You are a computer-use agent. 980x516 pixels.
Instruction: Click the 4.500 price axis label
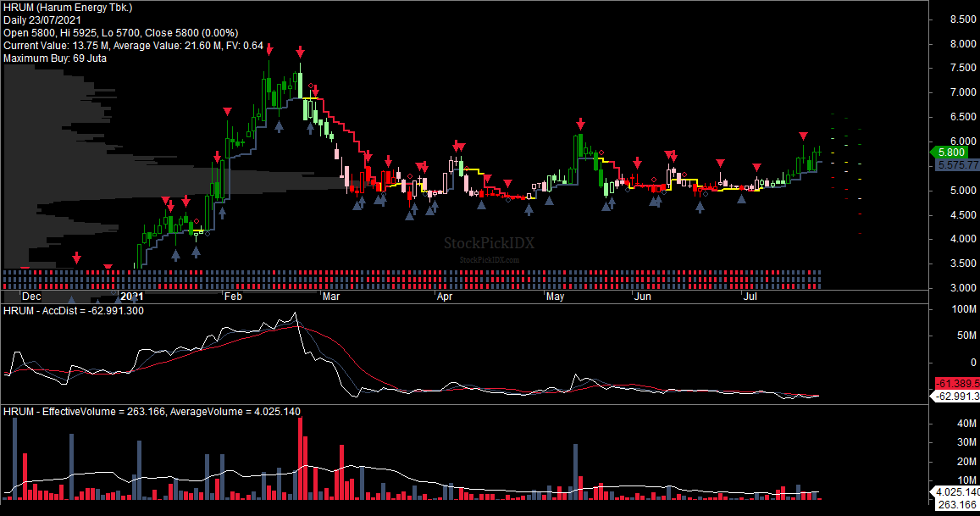click(x=963, y=214)
